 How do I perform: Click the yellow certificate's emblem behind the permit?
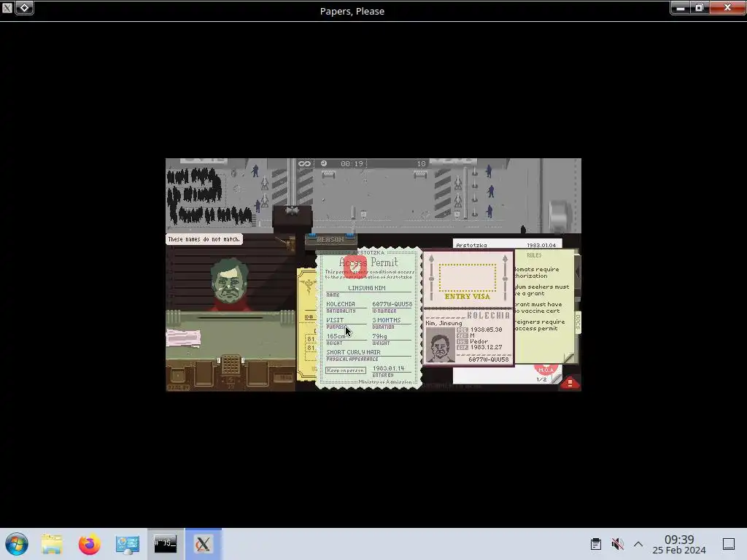tap(308, 286)
